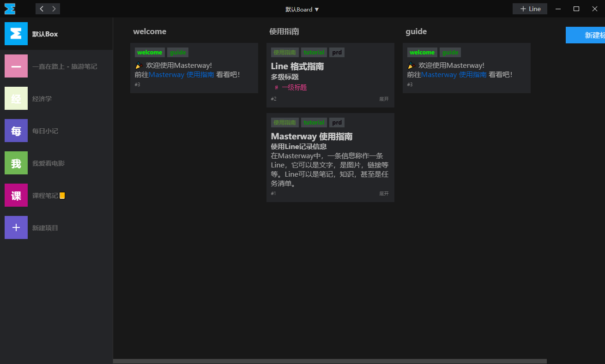The image size is (605, 364).
Task: Click tutorial tag on Line 格式指南 card
Action: pos(314,53)
